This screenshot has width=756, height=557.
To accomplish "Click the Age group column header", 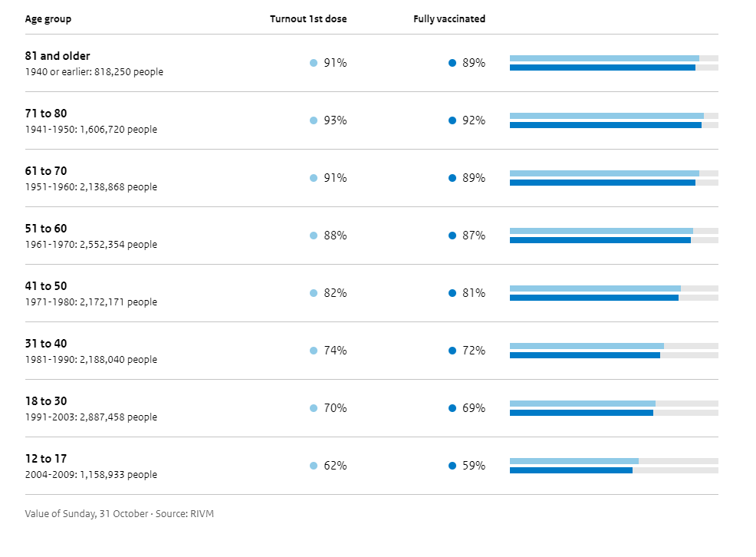I will 48,18.
